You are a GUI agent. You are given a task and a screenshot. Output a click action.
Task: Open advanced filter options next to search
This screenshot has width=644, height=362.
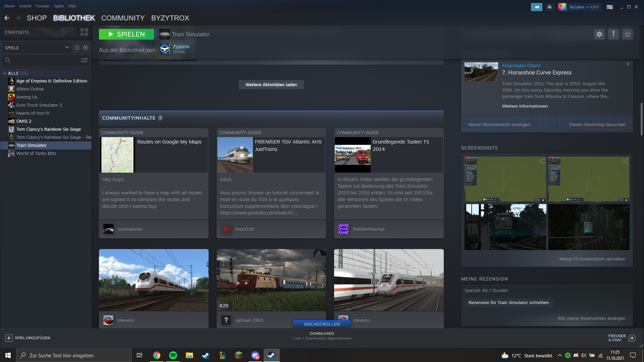pyautogui.click(x=84, y=60)
